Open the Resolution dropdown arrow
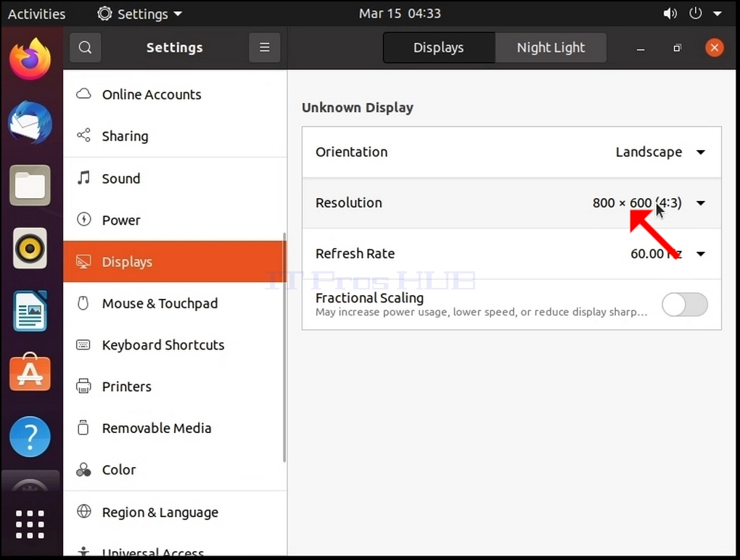Image resolution: width=740 pixels, height=560 pixels. [x=701, y=203]
